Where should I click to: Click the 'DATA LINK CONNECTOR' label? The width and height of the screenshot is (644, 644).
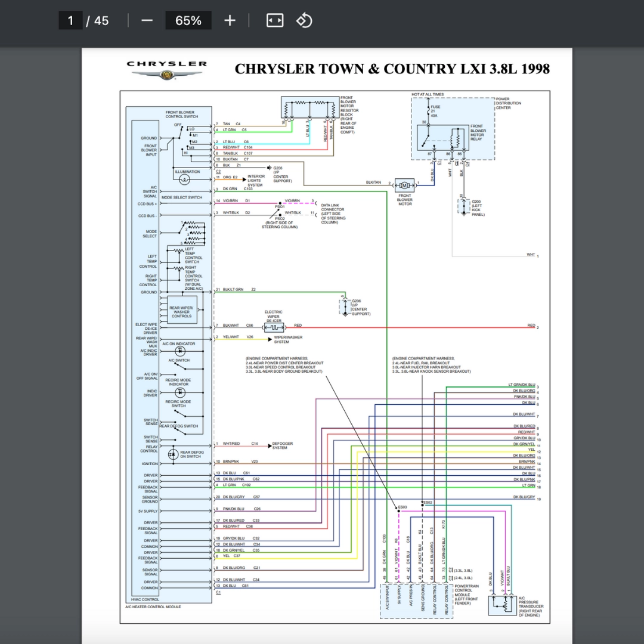[333, 213]
